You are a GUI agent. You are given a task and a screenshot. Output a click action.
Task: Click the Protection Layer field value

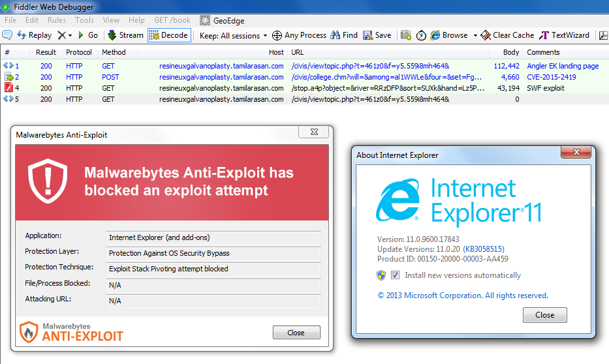(213, 253)
